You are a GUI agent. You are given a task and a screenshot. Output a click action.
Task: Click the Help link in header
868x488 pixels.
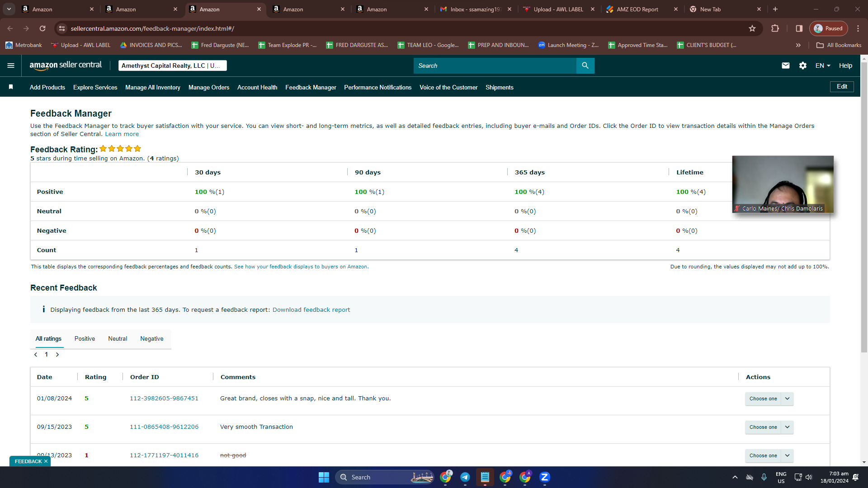[845, 66]
